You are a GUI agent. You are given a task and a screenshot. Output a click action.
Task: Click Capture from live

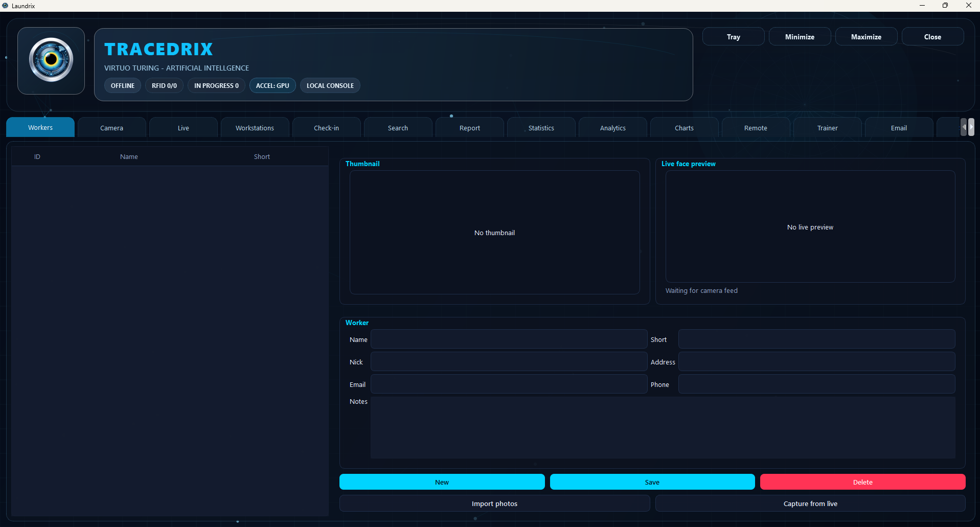pos(810,503)
